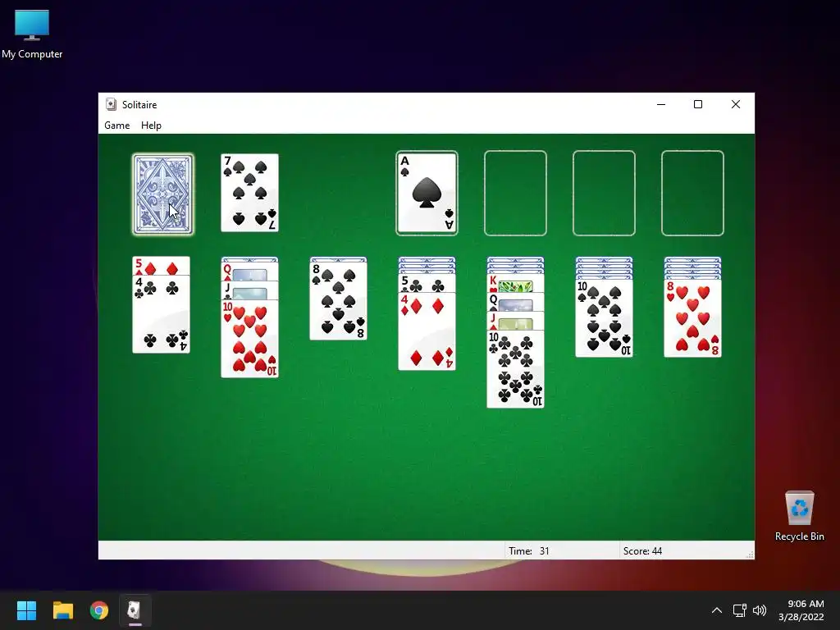This screenshot has height=630, width=840.
Task: Click the Time: 31 status entry
Action: (x=529, y=550)
